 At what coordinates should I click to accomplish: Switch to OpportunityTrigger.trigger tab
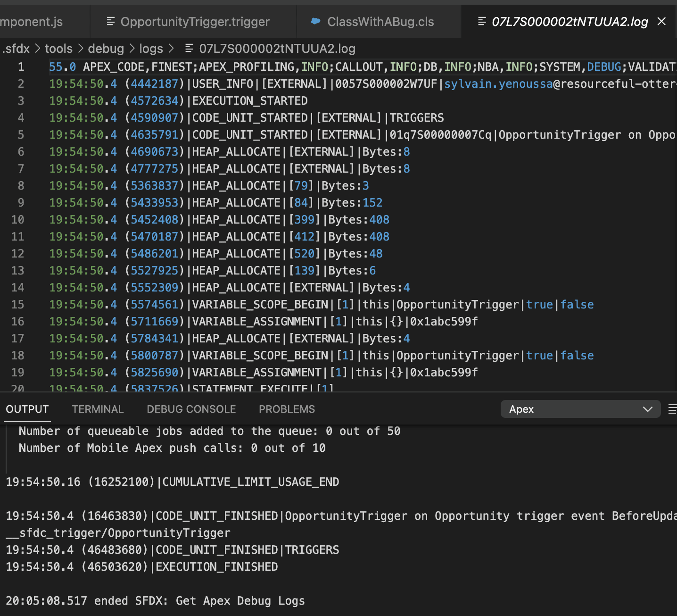(194, 21)
